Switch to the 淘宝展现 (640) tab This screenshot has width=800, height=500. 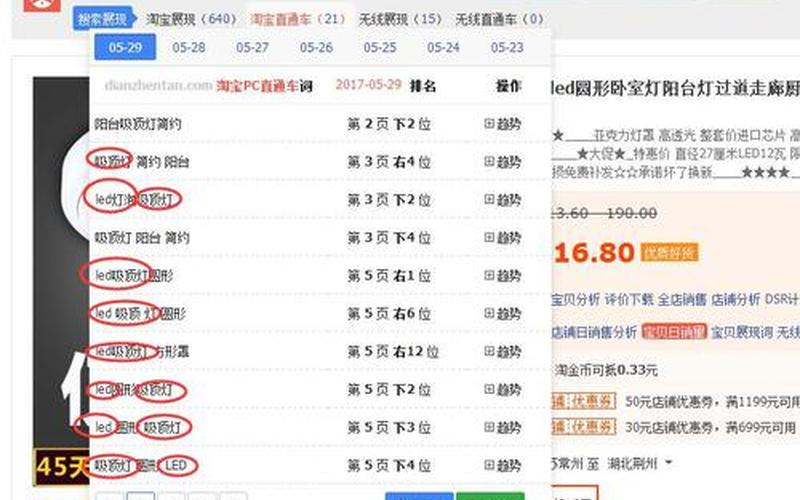pyautogui.click(x=191, y=19)
